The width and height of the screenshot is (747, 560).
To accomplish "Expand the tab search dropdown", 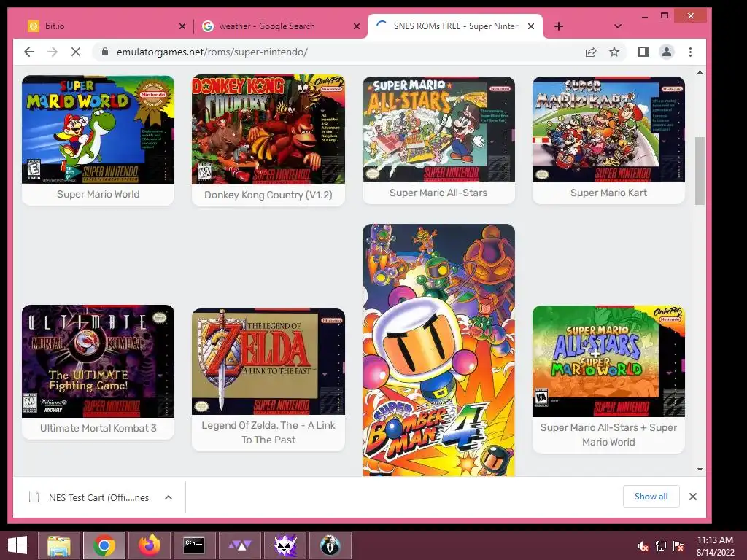I will tap(617, 26).
